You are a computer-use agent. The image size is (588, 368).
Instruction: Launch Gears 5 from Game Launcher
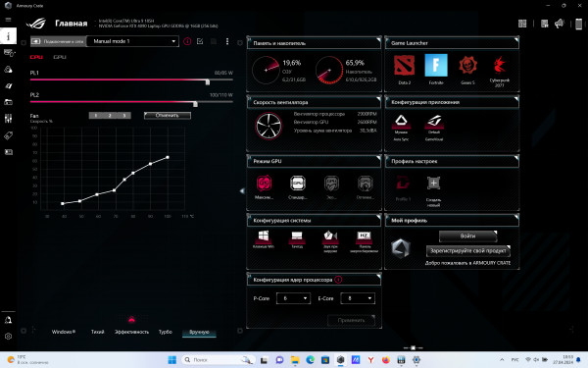[467, 66]
